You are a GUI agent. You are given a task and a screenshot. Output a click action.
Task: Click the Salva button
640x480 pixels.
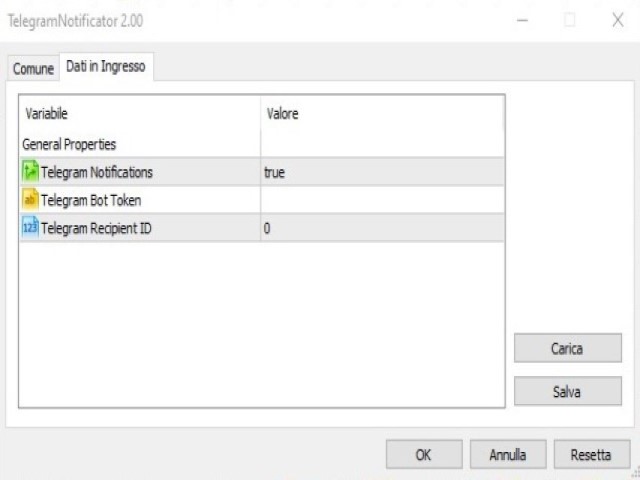[567, 391]
